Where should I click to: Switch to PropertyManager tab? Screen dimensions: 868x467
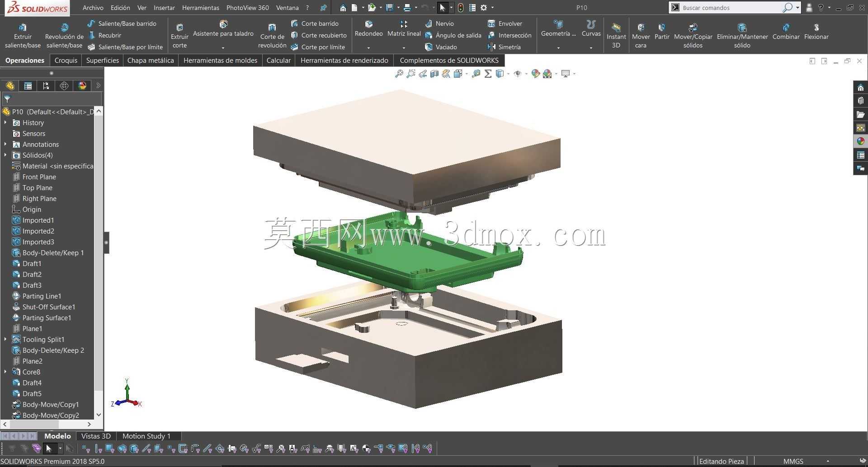tap(28, 86)
